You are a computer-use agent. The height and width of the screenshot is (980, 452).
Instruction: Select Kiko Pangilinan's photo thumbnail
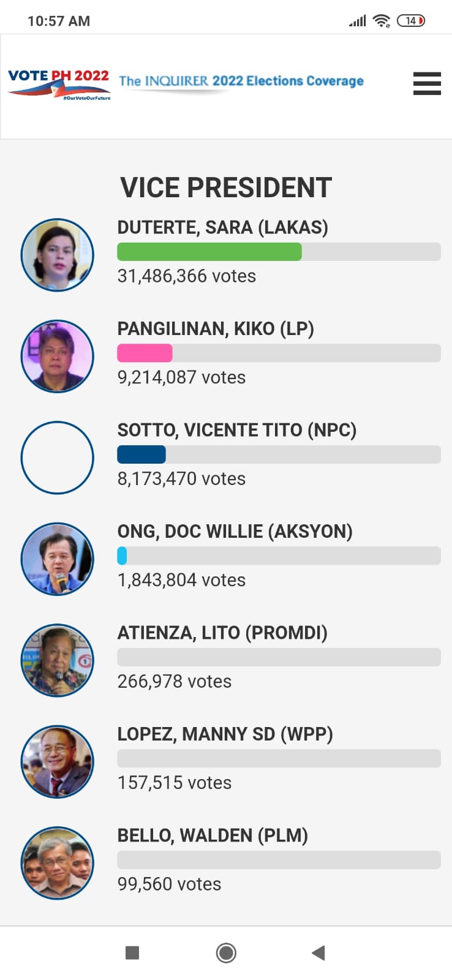click(58, 356)
